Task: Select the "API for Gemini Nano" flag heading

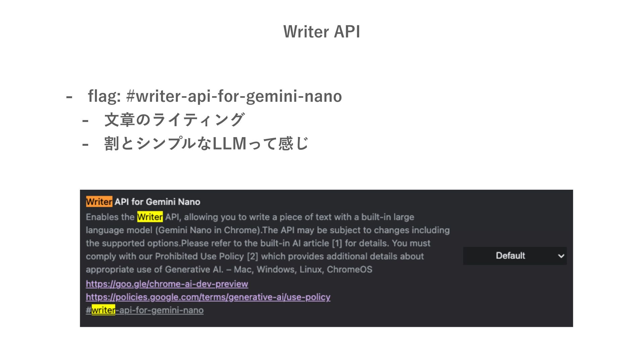Action: (157, 202)
